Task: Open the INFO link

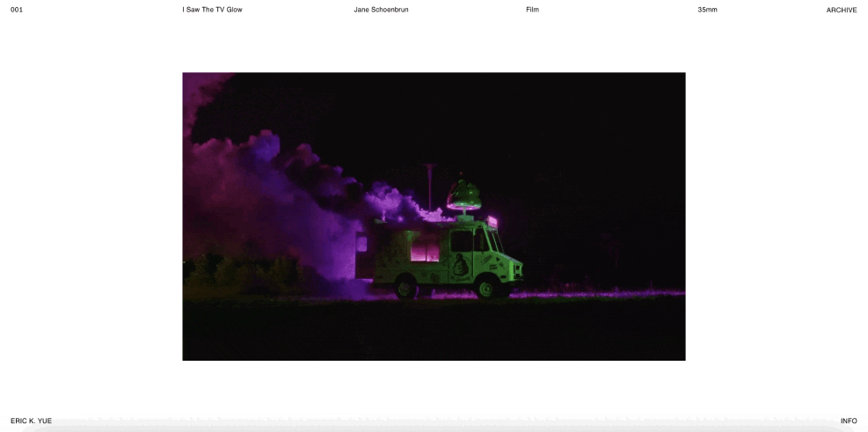Action: [849, 421]
